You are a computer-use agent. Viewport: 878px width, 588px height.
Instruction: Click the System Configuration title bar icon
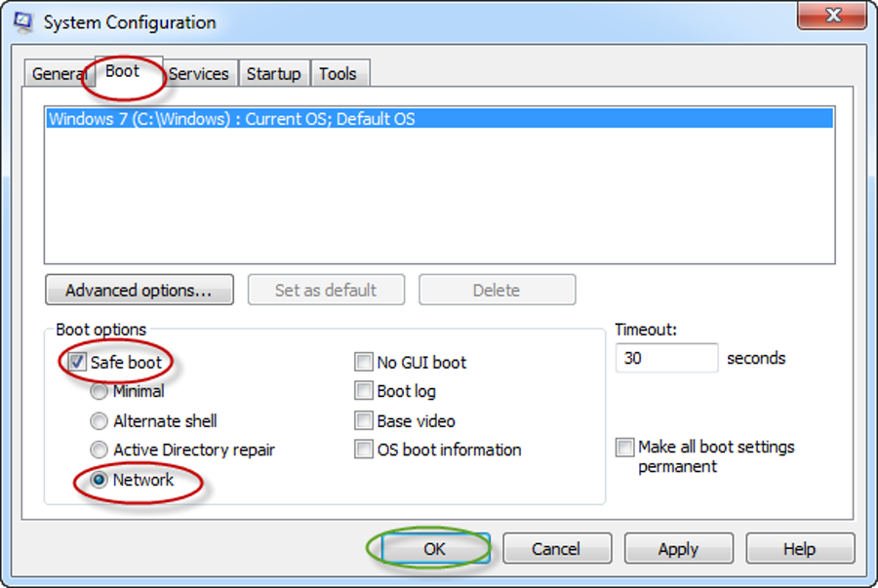point(23,22)
